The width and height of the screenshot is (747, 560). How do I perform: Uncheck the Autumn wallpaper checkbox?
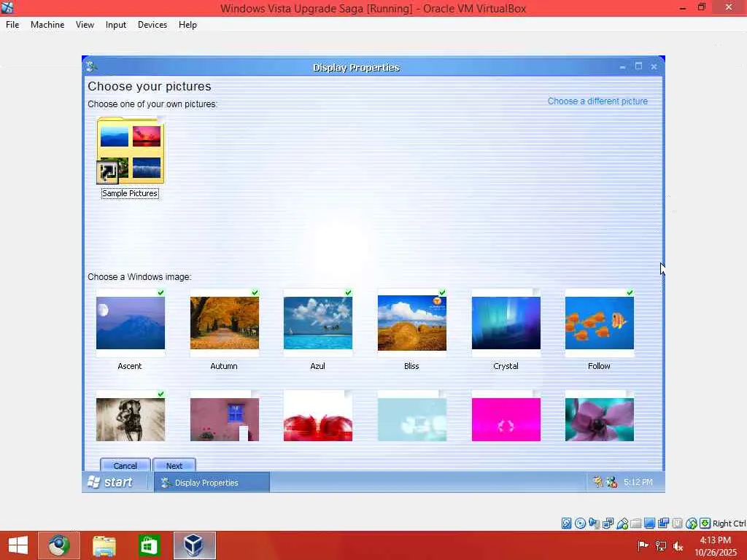pyautogui.click(x=255, y=292)
